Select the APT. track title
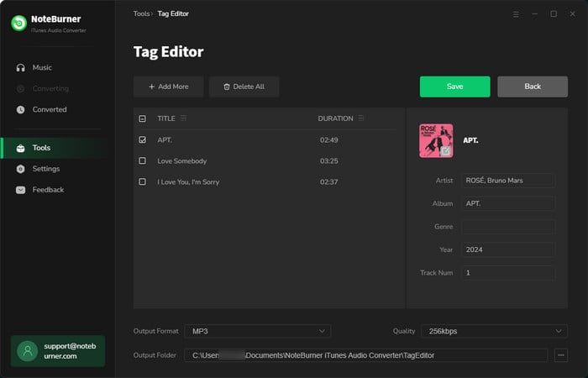The height and width of the screenshot is (378, 588). tap(165, 140)
